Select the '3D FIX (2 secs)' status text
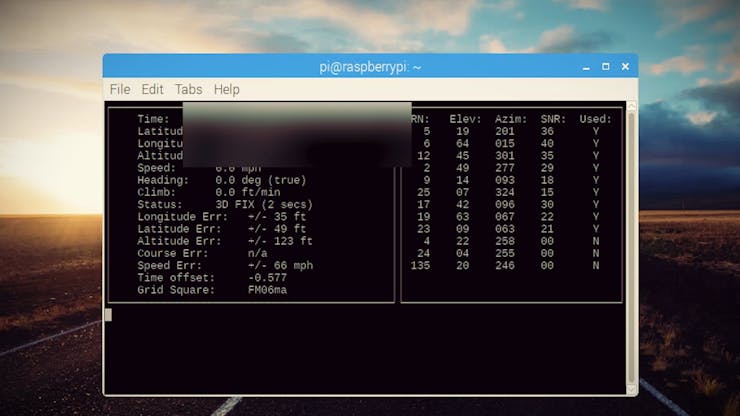Image resolution: width=740 pixels, height=416 pixels. (x=264, y=204)
